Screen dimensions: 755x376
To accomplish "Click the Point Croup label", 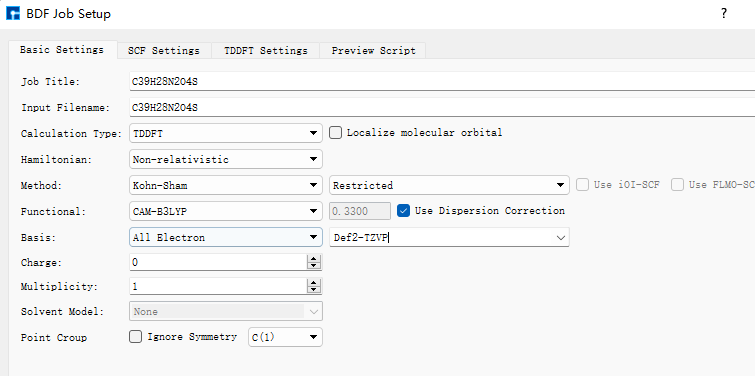I will point(54,337).
